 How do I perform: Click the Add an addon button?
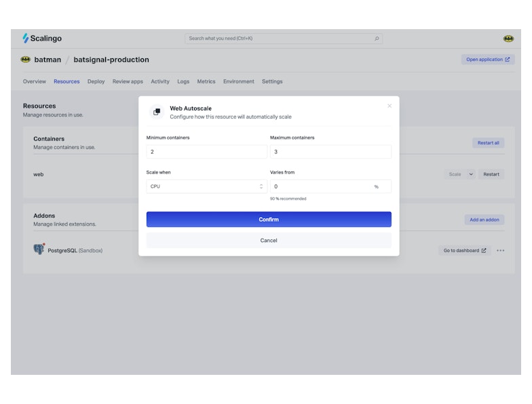(484, 220)
